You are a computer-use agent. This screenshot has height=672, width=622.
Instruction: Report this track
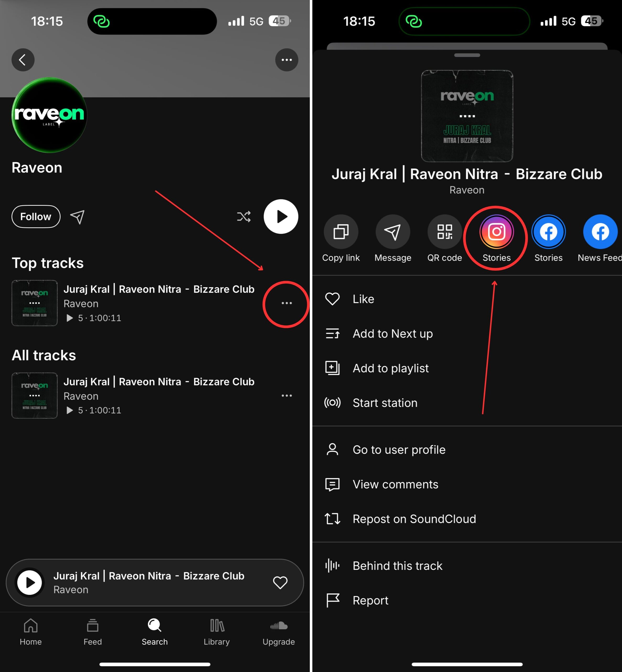point(467,601)
